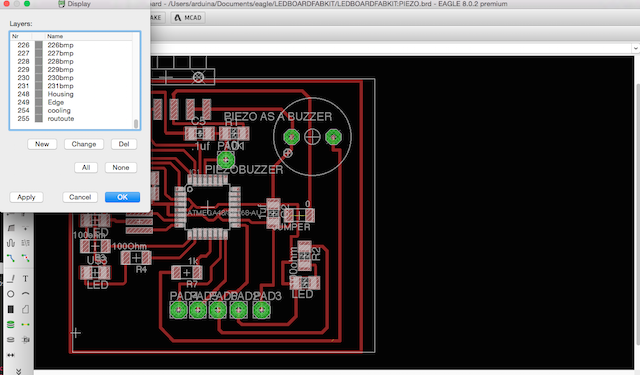The height and width of the screenshot is (375, 640).
Task: Select the Signal airwire tool
Action: [x=25, y=324]
